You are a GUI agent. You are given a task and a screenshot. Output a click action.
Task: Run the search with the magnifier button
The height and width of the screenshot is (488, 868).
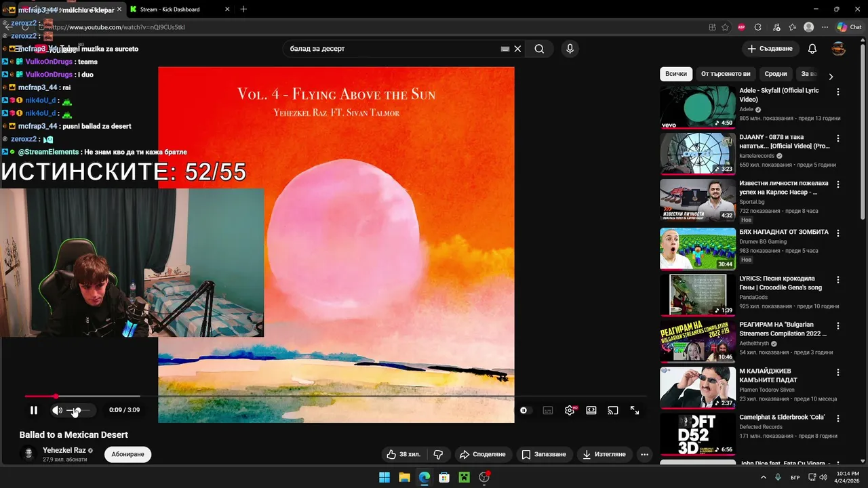pos(539,49)
